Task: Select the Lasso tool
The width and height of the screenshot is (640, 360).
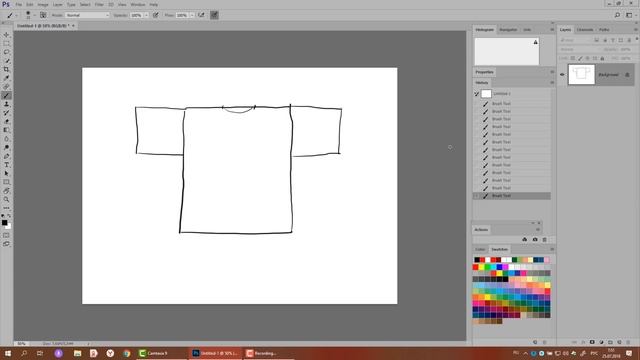Action: 6,52
